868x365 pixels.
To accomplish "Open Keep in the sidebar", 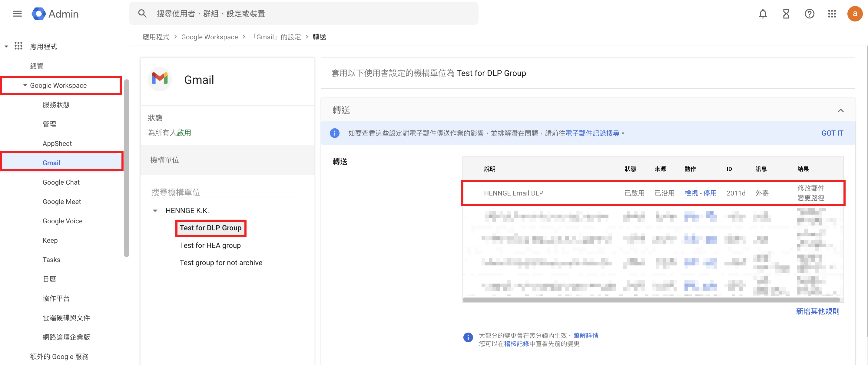I will pyautogui.click(x=50, y=240).
